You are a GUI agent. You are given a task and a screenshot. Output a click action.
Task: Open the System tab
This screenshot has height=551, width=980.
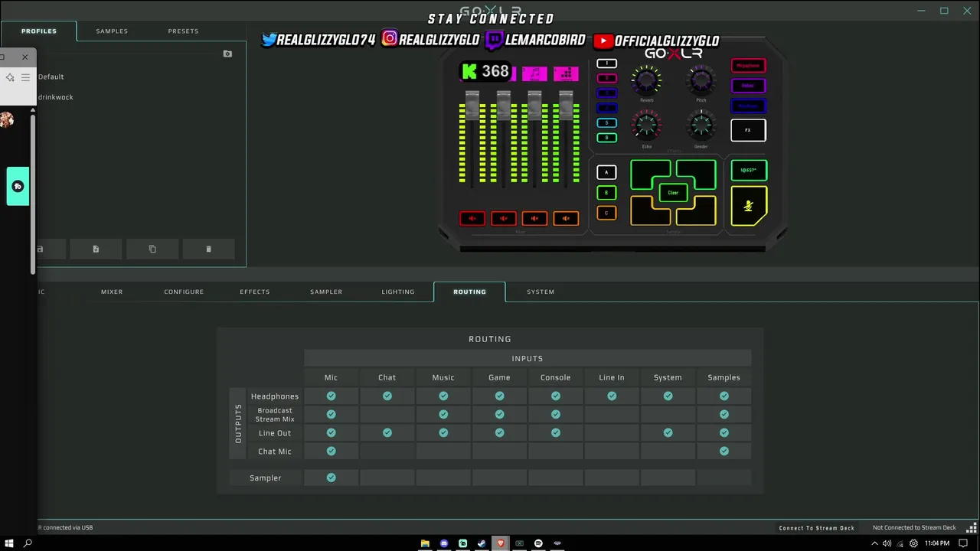click(x=541, y=292)
